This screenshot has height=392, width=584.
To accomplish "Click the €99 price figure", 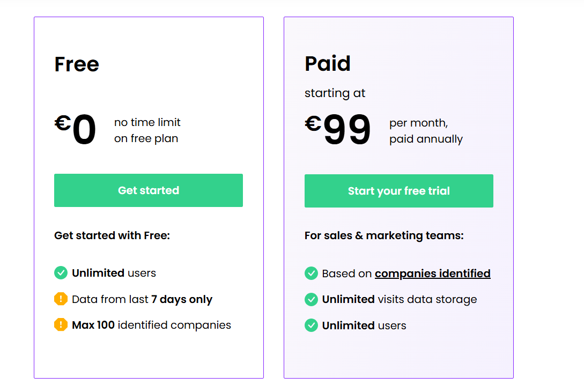I will [338, 129].
